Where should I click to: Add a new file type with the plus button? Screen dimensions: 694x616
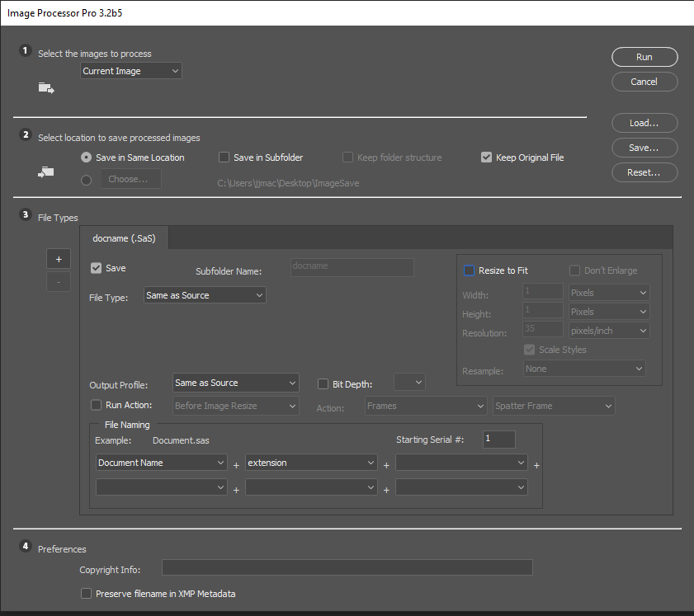[58, 258]
